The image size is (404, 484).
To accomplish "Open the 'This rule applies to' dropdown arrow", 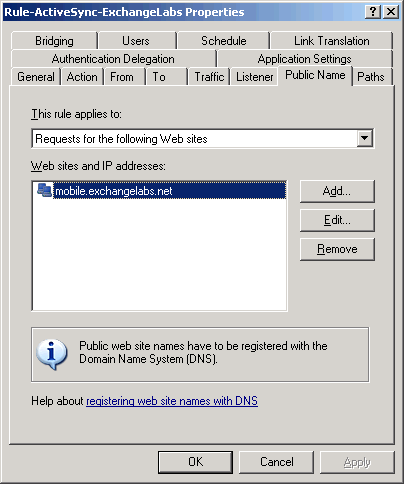I will point(365,138).
